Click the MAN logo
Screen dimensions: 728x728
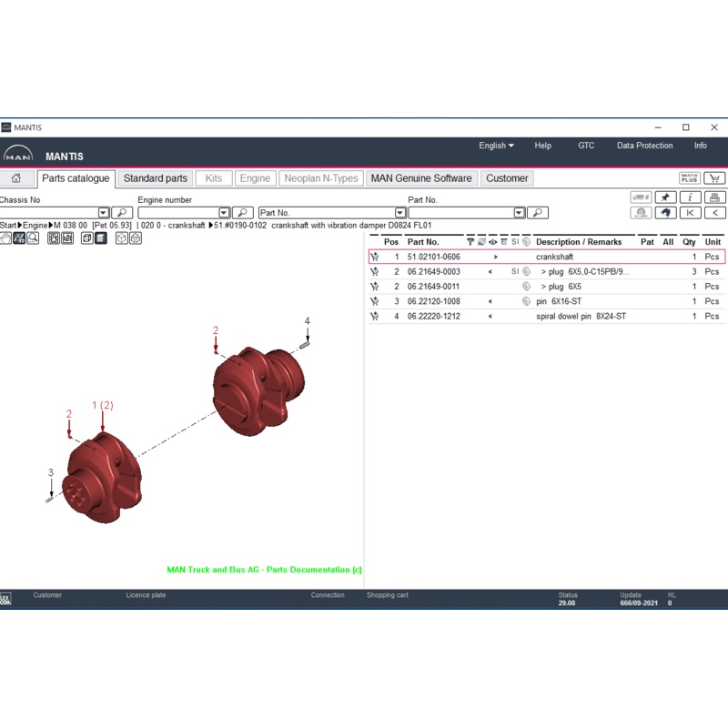[18, 154]
